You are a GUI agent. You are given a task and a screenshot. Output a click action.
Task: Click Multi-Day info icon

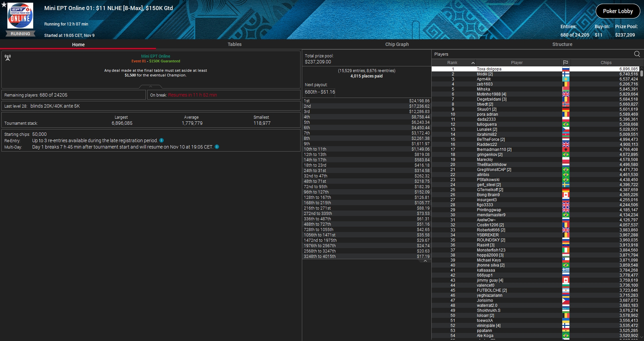(x=217, y=147)
